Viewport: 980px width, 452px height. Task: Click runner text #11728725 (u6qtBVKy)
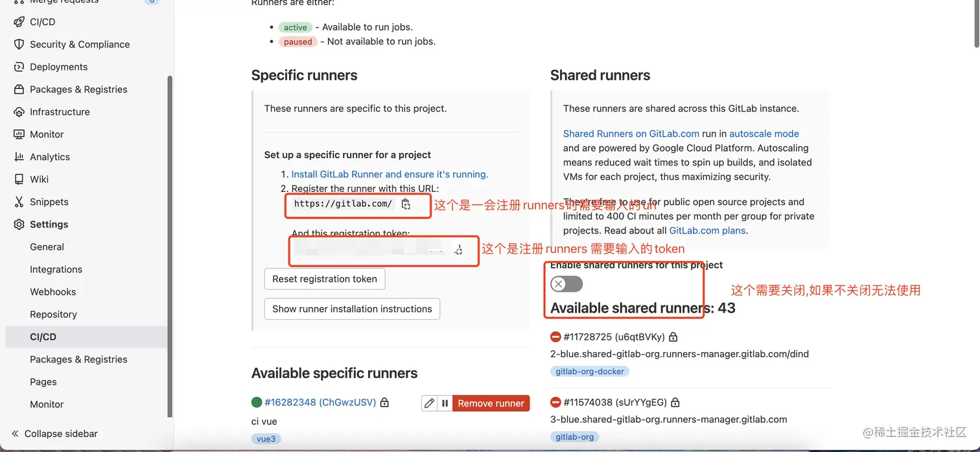[614, 337]
